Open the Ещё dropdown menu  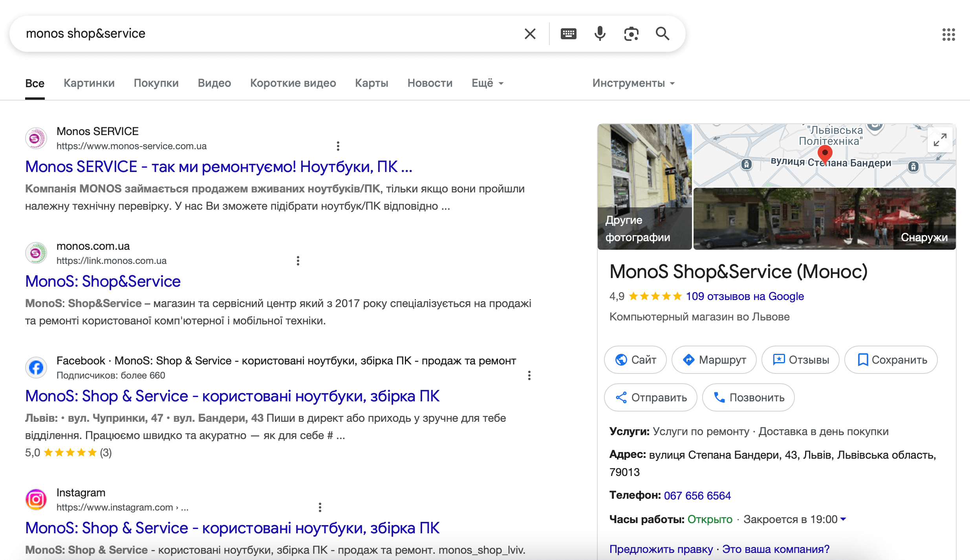click(487, 83)
